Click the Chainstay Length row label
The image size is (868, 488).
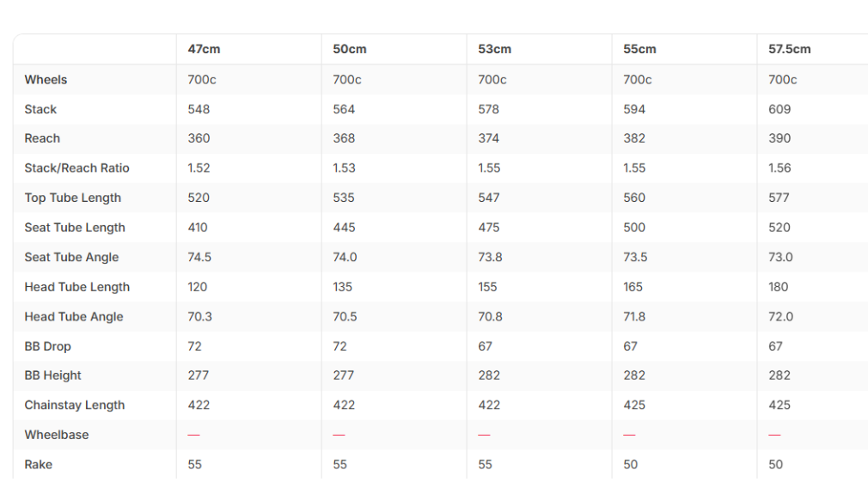(75, 405)
